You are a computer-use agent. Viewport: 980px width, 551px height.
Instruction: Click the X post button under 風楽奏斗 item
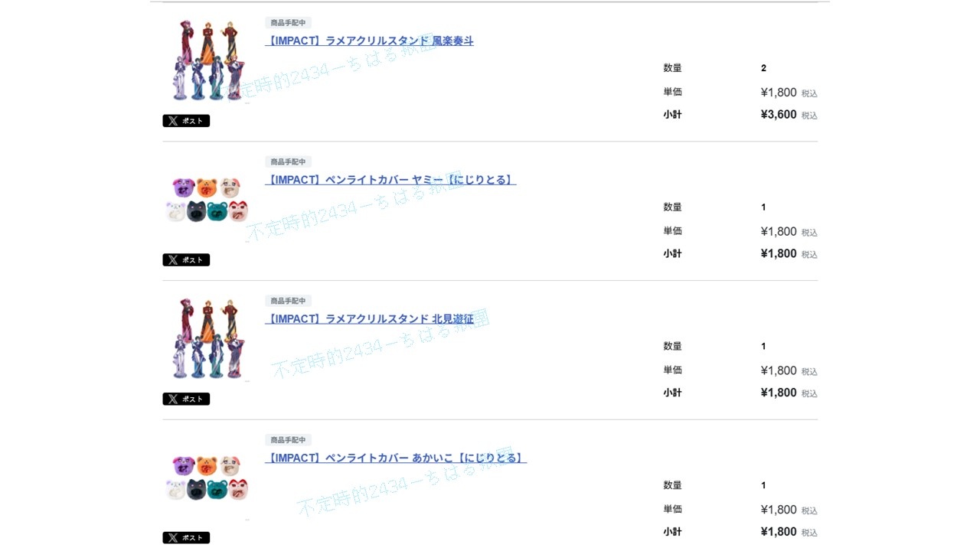(x=186, y=121)
